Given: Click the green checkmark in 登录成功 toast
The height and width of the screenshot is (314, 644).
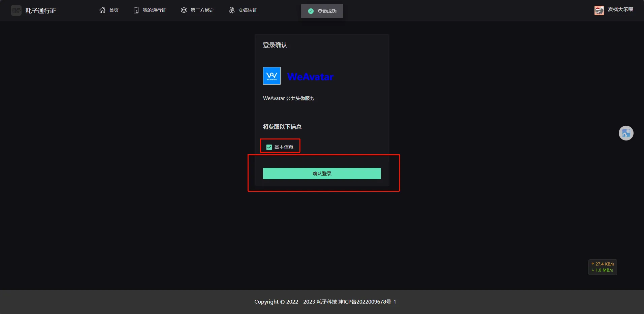Looking at the screenshot, I should click(311, 11).
